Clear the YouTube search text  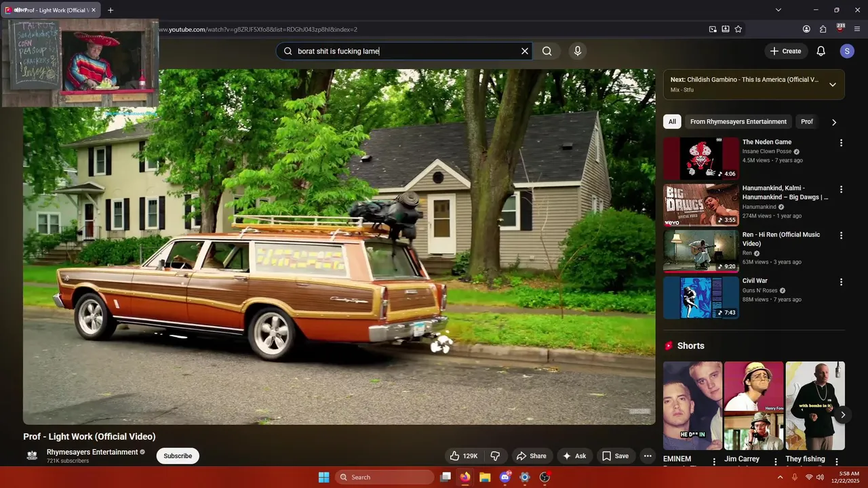coord(525,51)
